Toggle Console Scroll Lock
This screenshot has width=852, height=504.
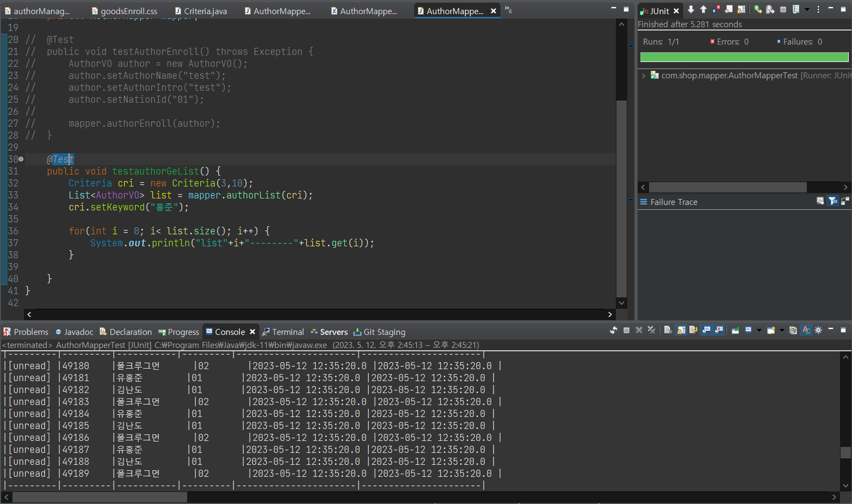click(x=681, y=330)
